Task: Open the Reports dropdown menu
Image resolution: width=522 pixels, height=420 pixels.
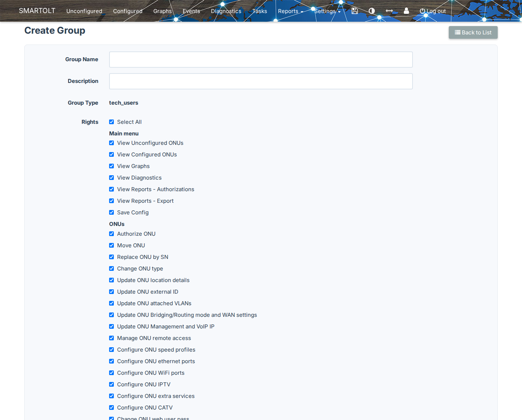Action: point(290,11)
